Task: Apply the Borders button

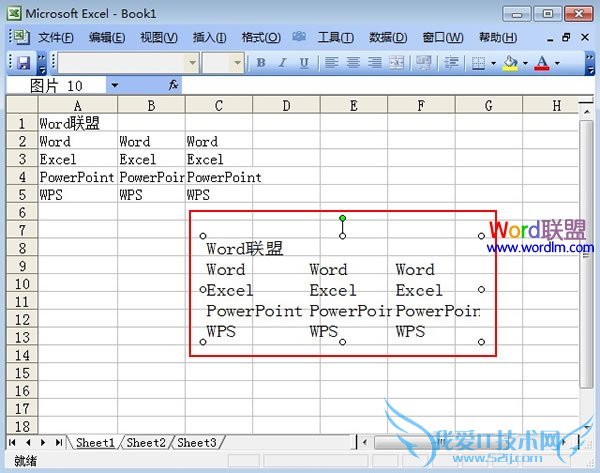Action: (x=478, y=63)
